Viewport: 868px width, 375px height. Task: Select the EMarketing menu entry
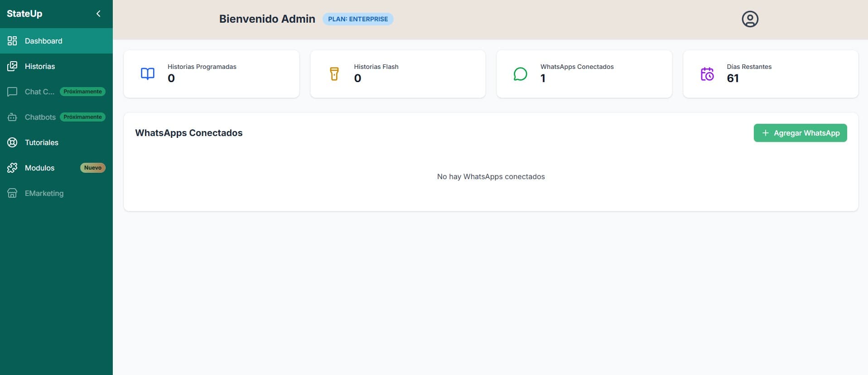56,193
